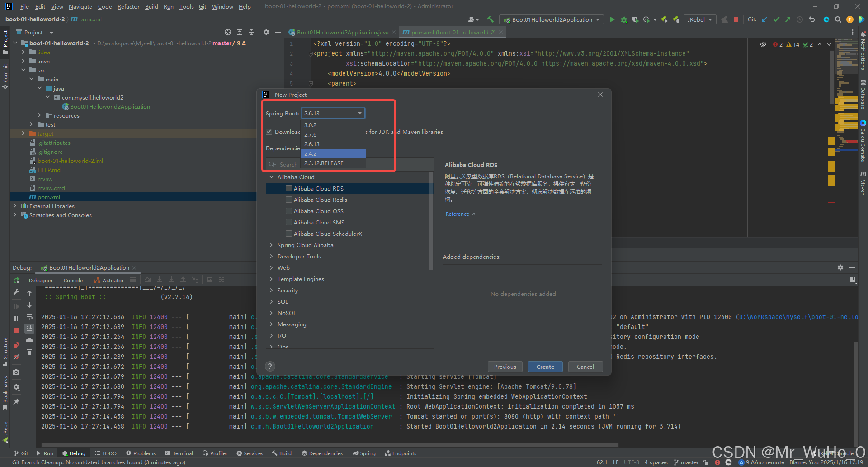Open run configuration dropdown
Screen dimensions: 868x467
tap(552, 19)
